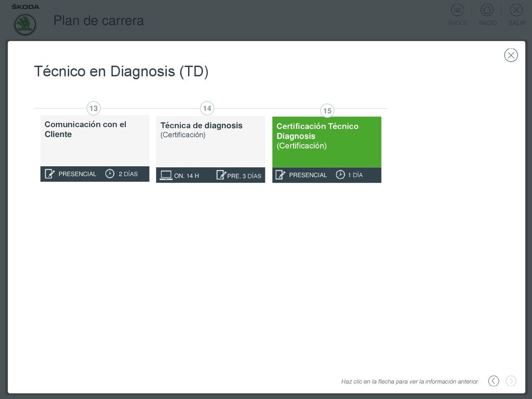Click the 'Haz clic en la flecha' hint text
532x399 pixels.
pos(410,382)
